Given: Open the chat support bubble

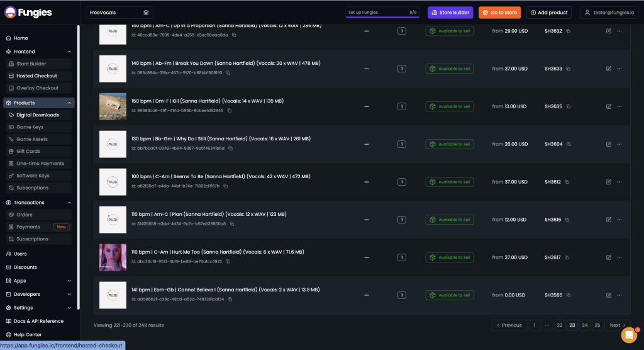Looking at the screenshot, I should click(x=629, y=335).
